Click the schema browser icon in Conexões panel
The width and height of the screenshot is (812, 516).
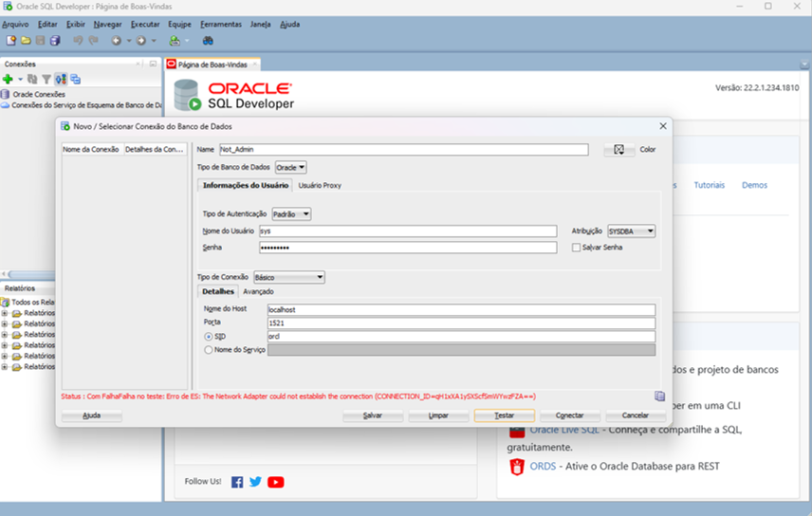(61, 80)
